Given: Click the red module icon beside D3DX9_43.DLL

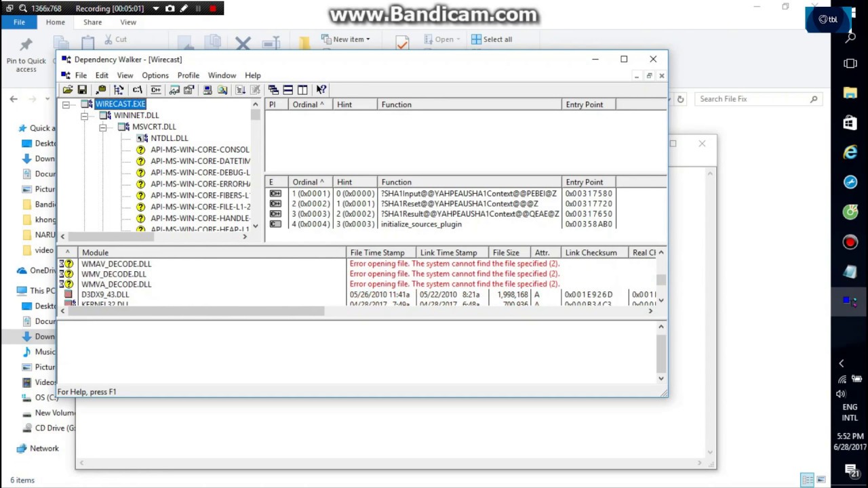Looking at the screenshot, I should click(68, 294).
